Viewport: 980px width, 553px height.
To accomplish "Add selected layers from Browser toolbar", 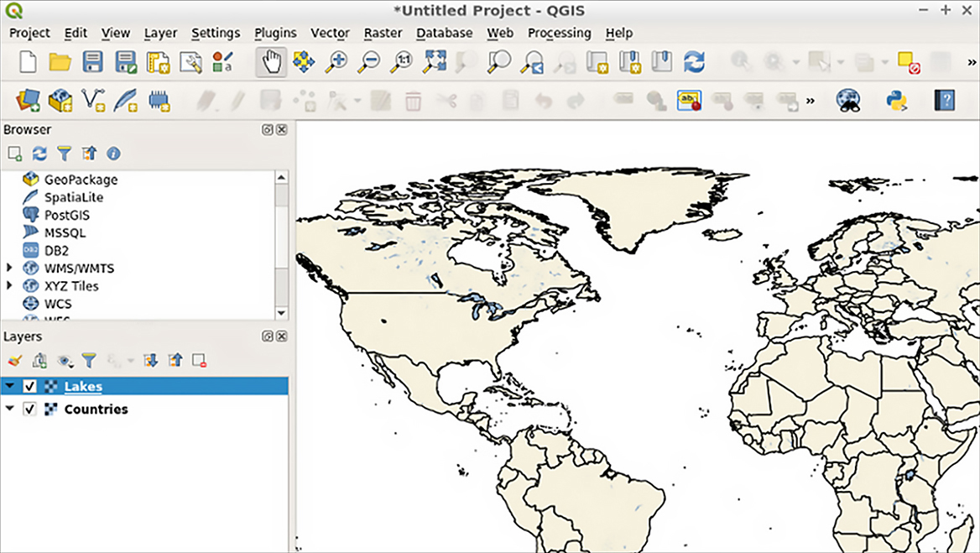I will tap(15, 153).
